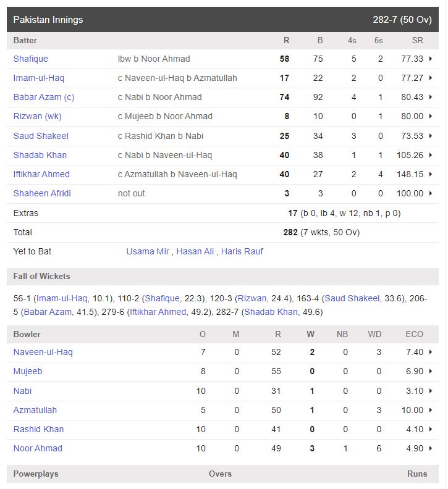
Task: Click the Nabi bowler link
Action: click(x=22, y=391)
